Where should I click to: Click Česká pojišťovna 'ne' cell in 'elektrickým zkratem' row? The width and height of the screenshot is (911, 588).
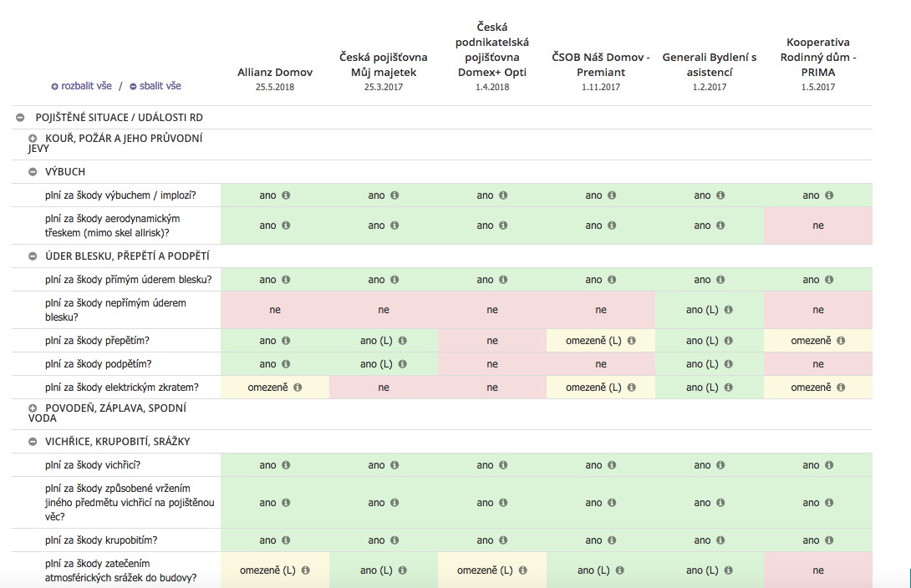pos(384,388)
